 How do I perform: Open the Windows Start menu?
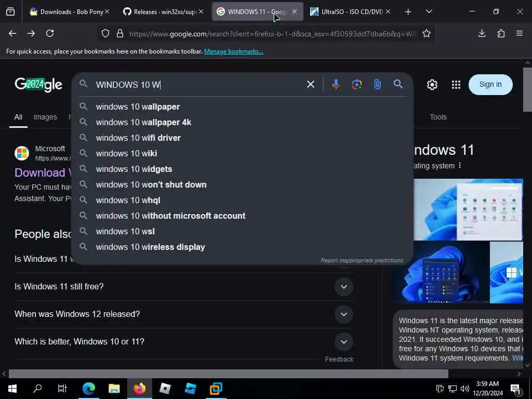12,388
